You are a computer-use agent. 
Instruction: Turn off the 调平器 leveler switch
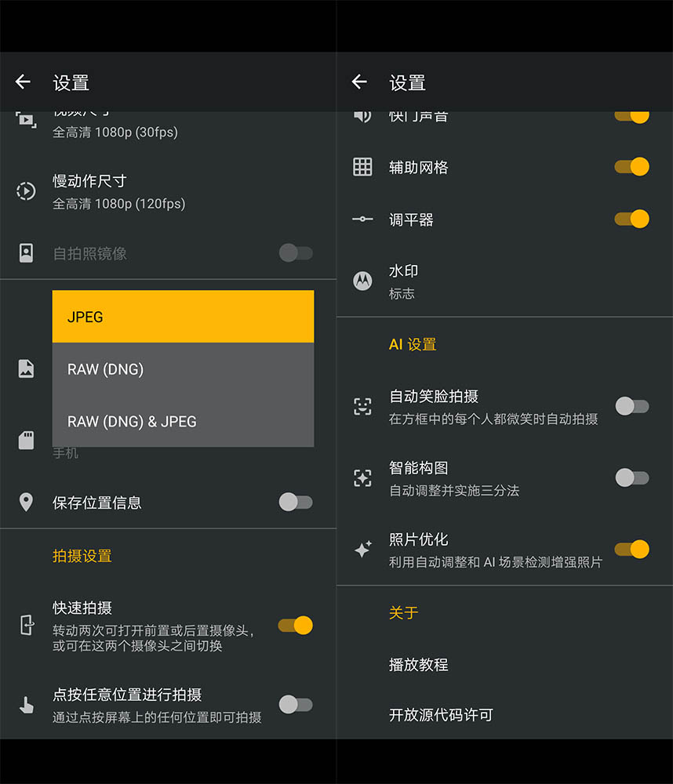coord(632,219)
